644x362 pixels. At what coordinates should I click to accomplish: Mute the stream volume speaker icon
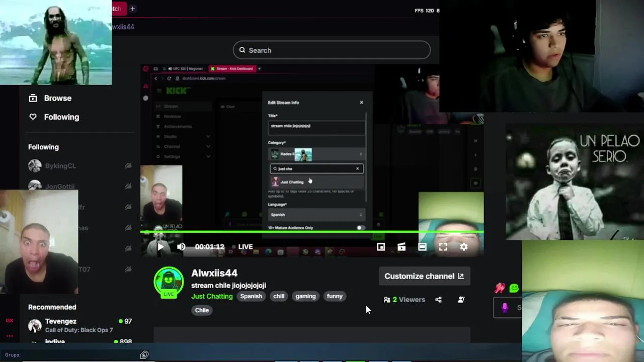coord(181,247)
